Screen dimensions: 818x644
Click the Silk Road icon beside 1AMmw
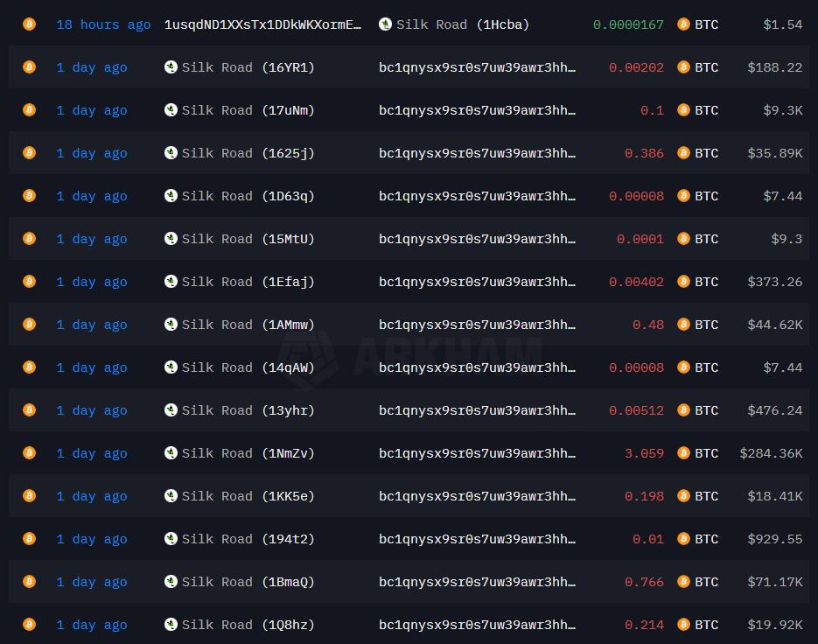coord(171,325)
